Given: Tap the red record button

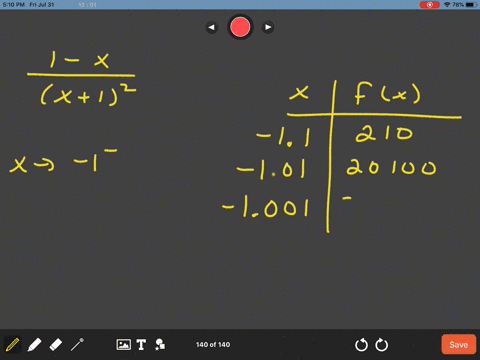Looking at the screenshot, I should tap(240, 27).
